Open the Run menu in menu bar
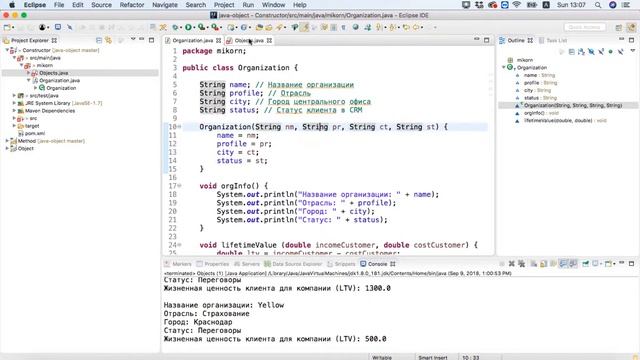This screenshot has width=640, height=360. tap(248, 5)
